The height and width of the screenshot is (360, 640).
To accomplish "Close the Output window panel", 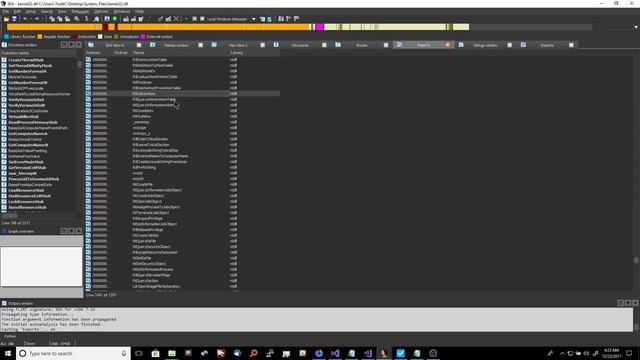I will [x=635, y=303].
